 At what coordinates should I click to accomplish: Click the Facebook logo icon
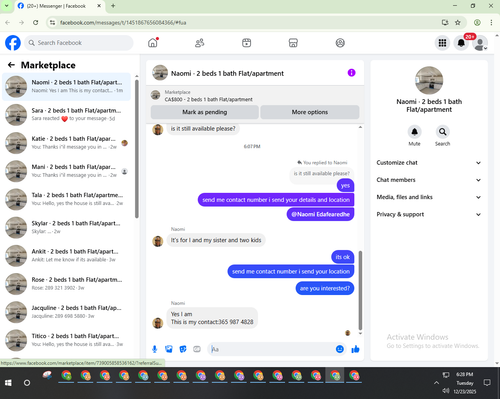(13, 43)
